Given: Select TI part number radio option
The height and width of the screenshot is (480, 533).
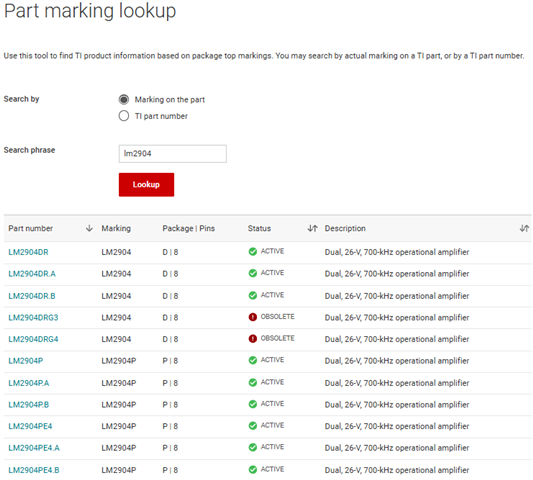Looking at the screenshot, I should 124,116.
